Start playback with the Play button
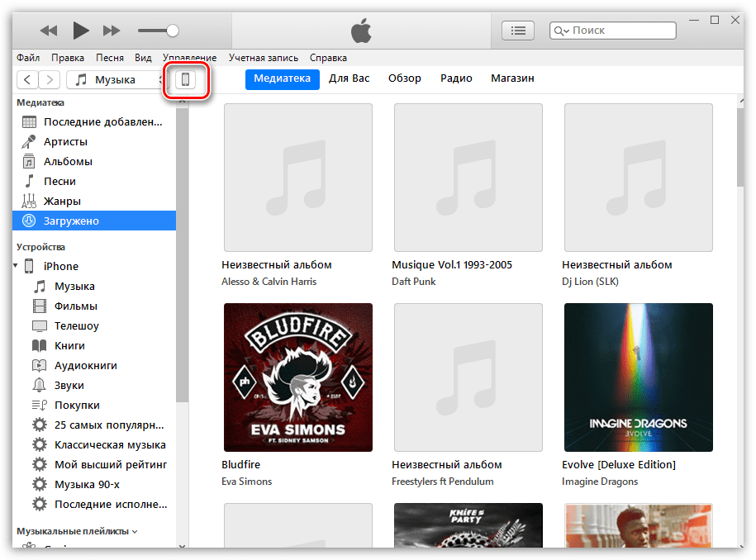 (80, 31)
